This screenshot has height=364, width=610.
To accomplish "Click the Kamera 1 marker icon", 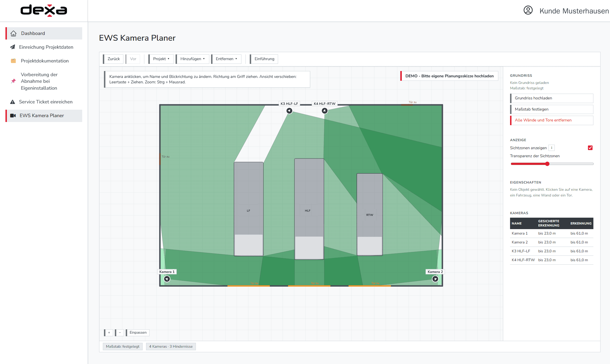I will coord(167,279).
